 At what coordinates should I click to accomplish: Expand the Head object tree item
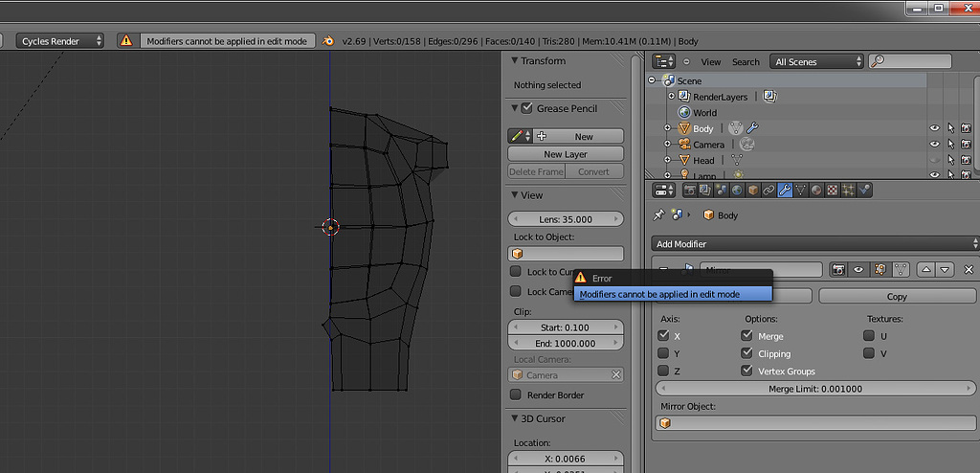point(667,160)
